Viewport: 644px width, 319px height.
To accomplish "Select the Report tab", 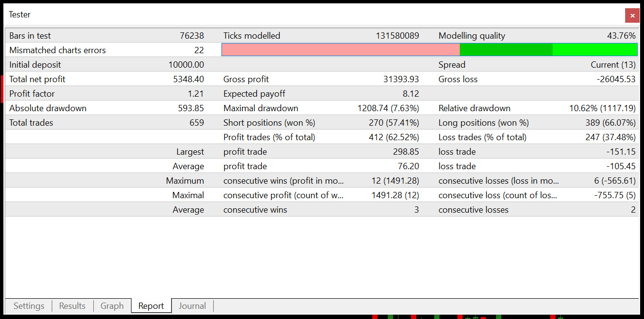I will point(151,306).
